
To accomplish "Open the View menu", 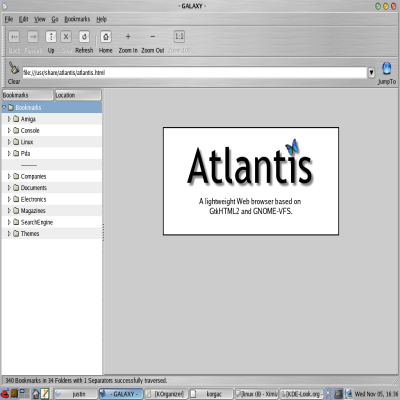I will click(40, 19).
